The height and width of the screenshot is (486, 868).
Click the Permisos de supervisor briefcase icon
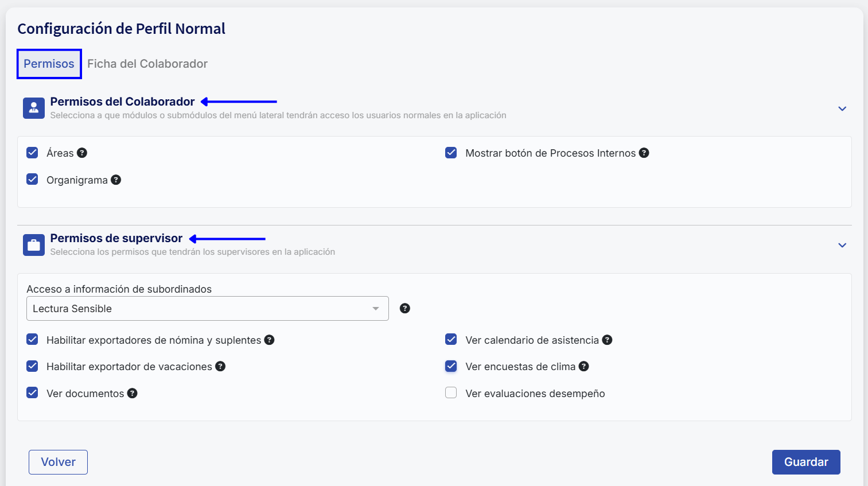(x=34, y=245)
